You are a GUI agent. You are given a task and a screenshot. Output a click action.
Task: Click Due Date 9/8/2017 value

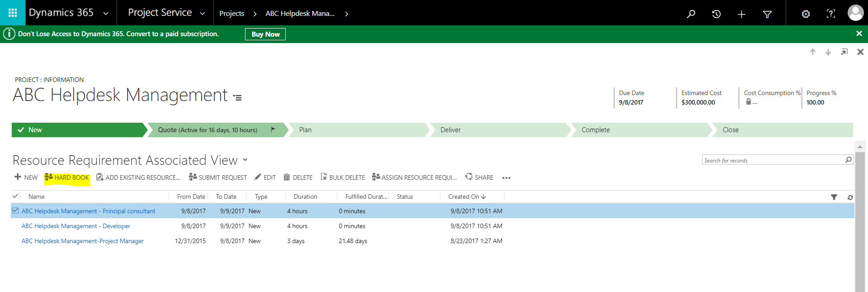tap(631, 103)
